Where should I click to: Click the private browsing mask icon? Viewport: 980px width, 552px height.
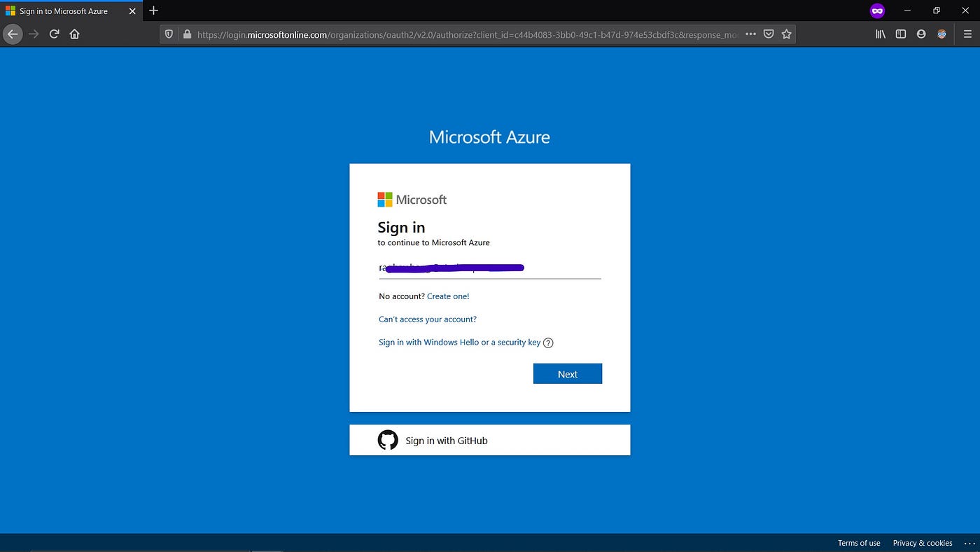877,11
